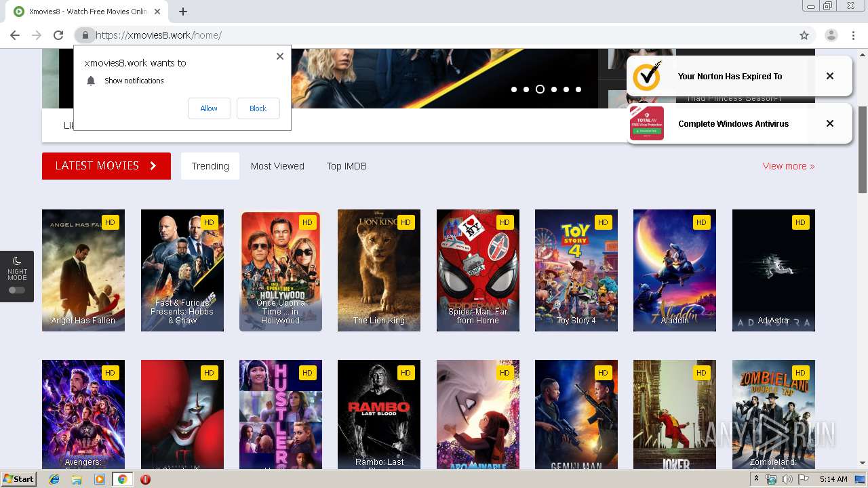The width and height of the screenshot is (868, 488).
Task: Switch to the Most Viewed tab
Action: [277, 166]
